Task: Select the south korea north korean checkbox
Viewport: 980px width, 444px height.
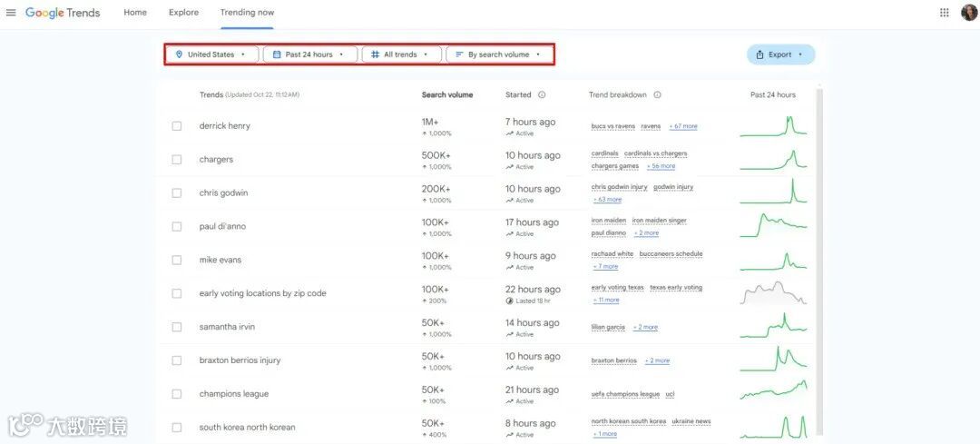Action: click(177, 427)
